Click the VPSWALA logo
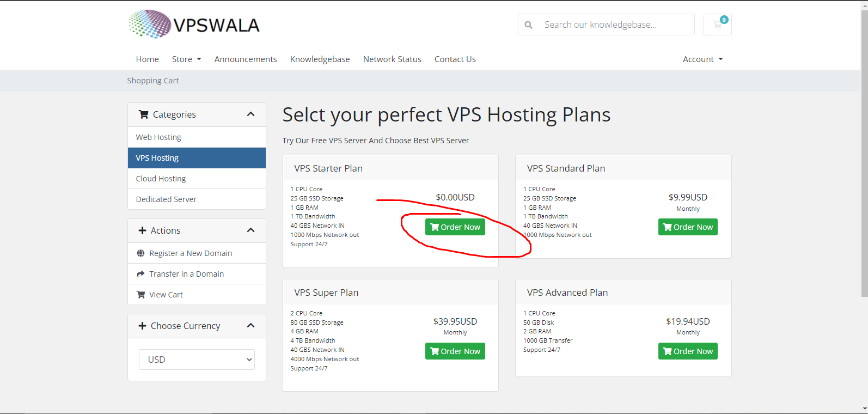The width and height of the screenshot is (868, 414). [x=194, y=25]
